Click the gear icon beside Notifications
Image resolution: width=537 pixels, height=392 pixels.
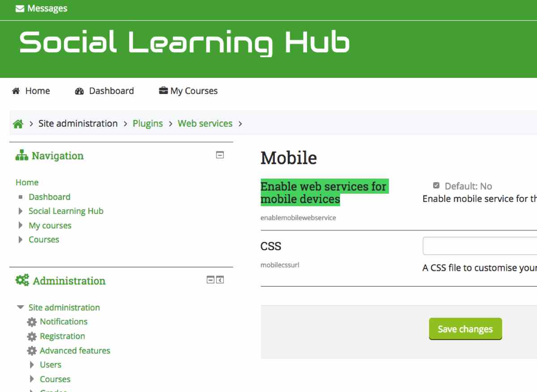tap(32, 322)
